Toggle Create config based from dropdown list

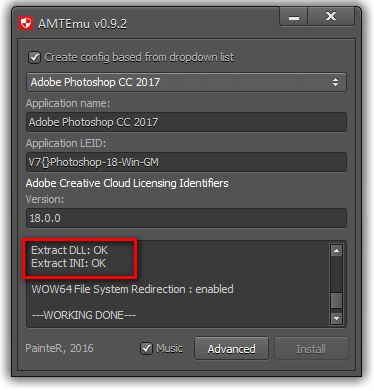pos(35,57)
